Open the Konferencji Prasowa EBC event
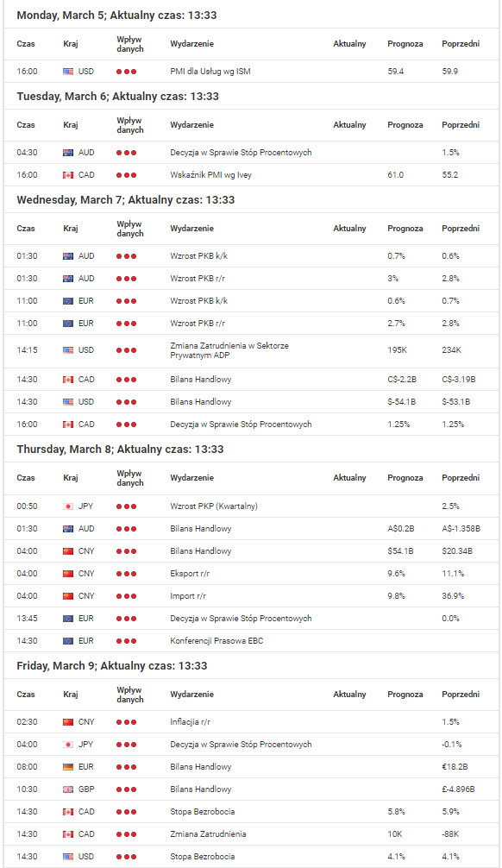502x868 pixels. (x=217, y=641)
